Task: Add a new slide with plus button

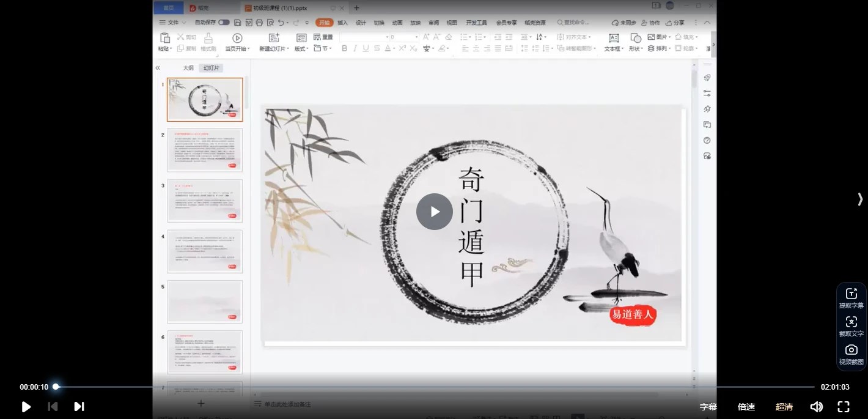Action: pyautogui.click(x=200, y=403)
